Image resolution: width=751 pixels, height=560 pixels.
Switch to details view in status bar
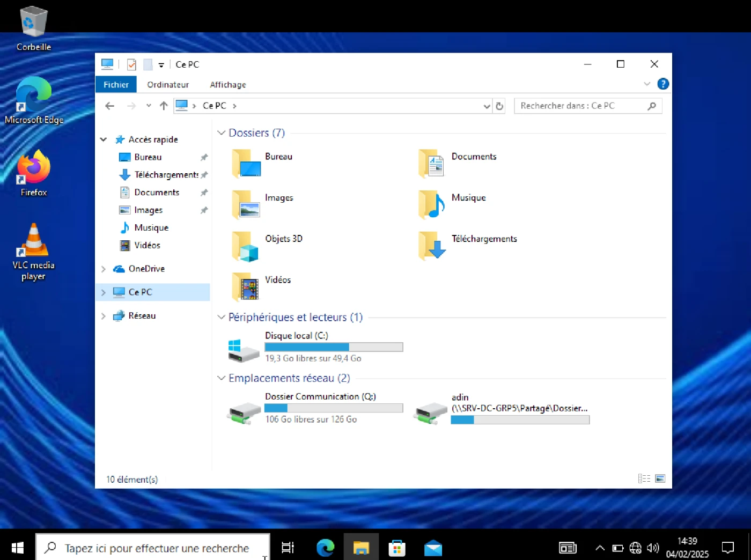644,478
